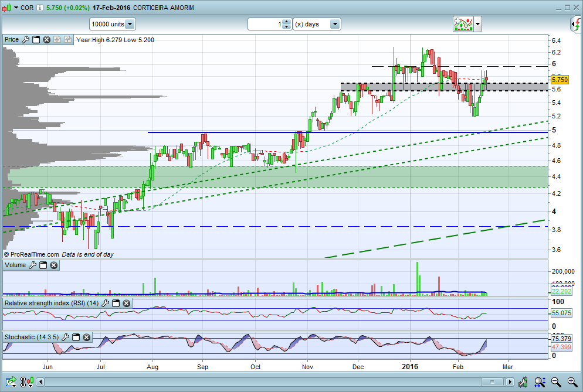
Task: Click the Volume panel label
Action: (15, 265)
